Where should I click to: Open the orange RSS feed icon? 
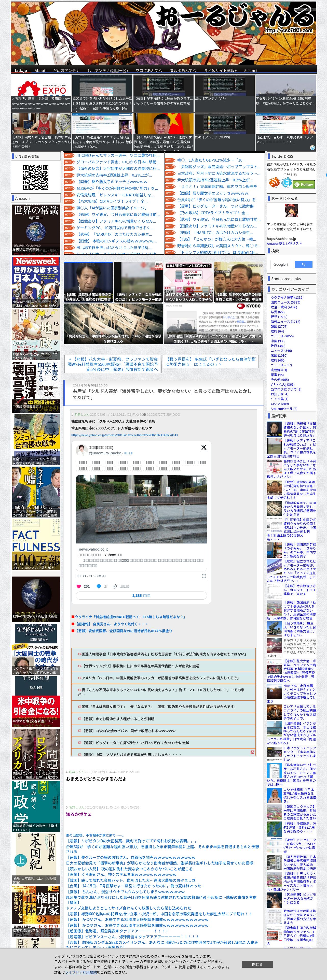click(274, 183)
